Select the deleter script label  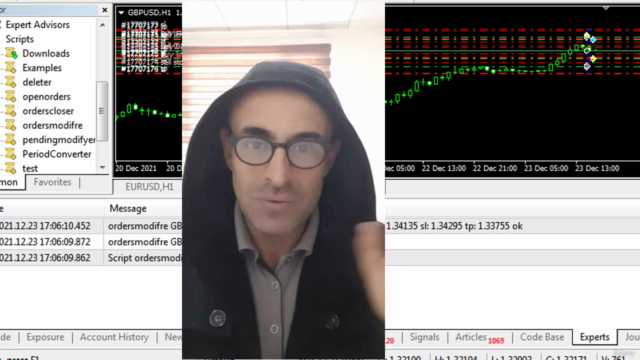click(x=37, y=82)
